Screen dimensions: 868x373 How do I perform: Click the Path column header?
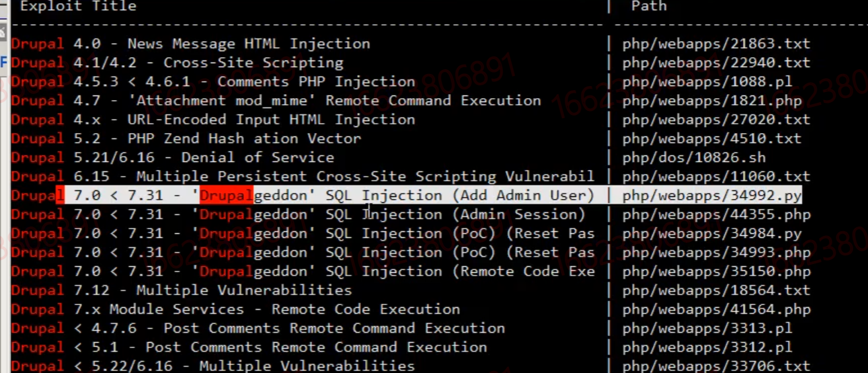649,6
